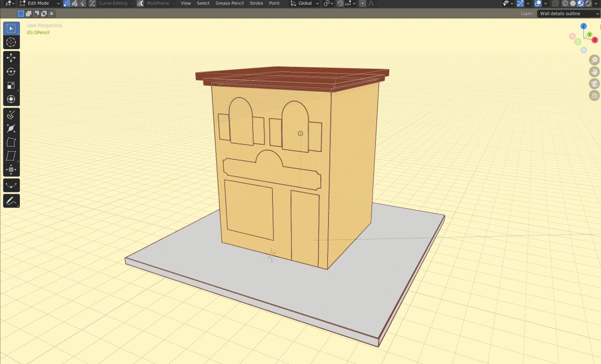The image size is (601, 364).
Task: Click the Select menu in the header
Action: pos(203,3)
